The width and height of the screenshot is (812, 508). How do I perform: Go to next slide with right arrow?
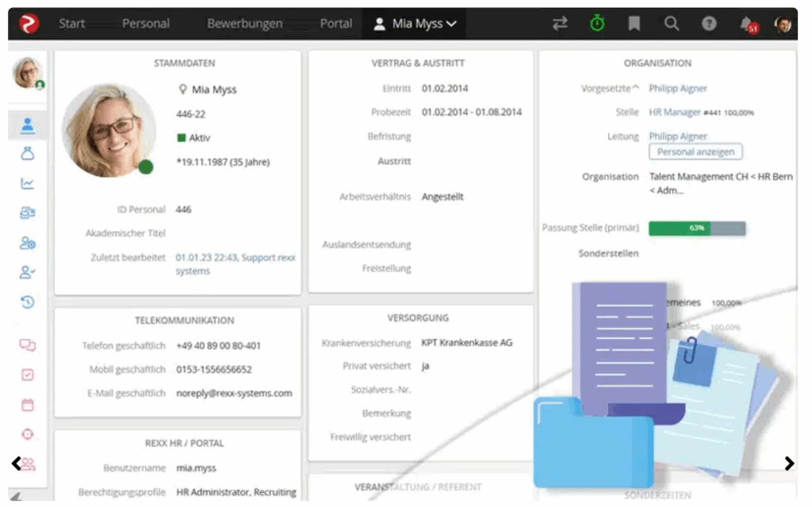[x=789, y=464]
